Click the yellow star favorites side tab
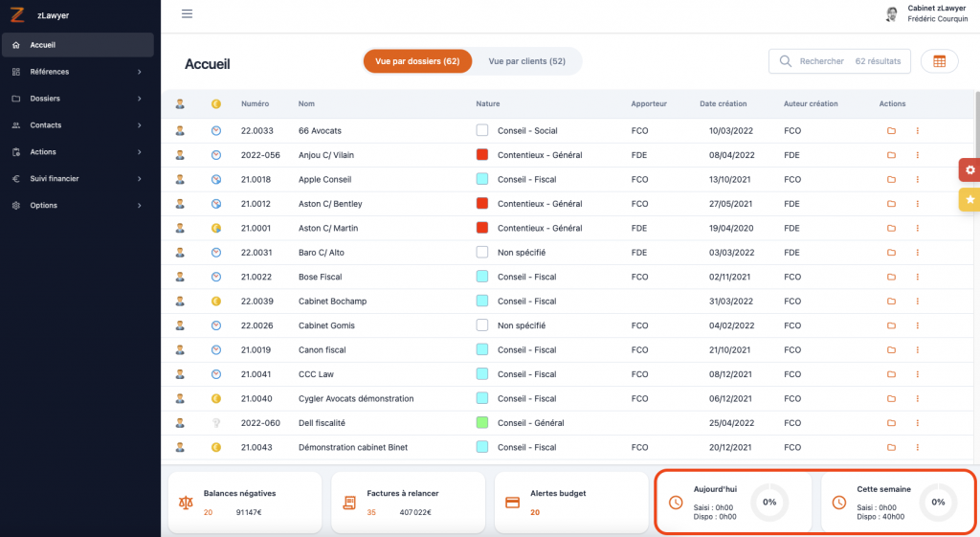980x537 pixels. pos(969,199)
